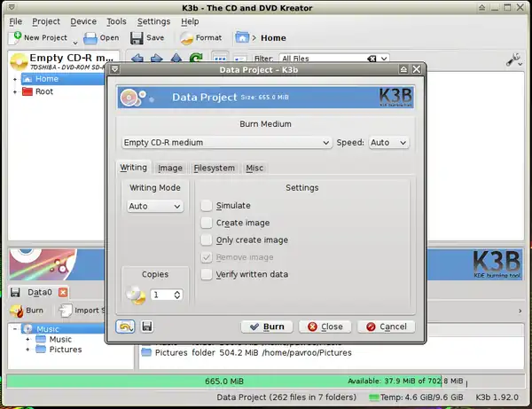The height and width of the screenshot is (409, 532).
Task: Click the Burn icon in project toolbar
Action: click(17, 311)
